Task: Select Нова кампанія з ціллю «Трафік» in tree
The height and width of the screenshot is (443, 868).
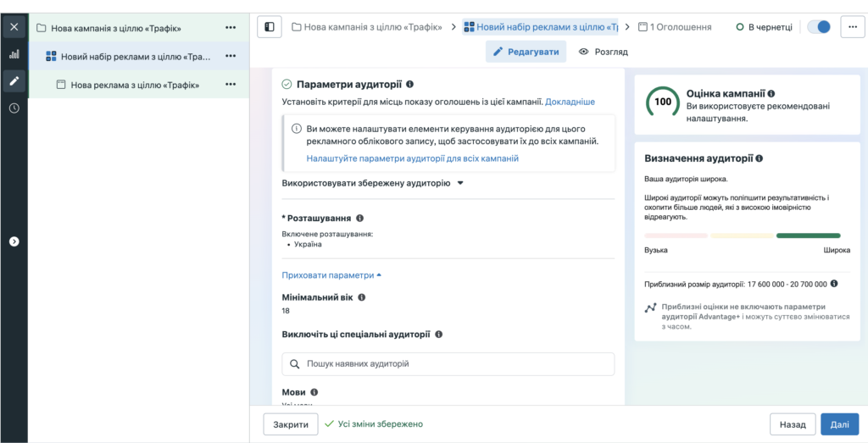Action: [x=116, y=28]
